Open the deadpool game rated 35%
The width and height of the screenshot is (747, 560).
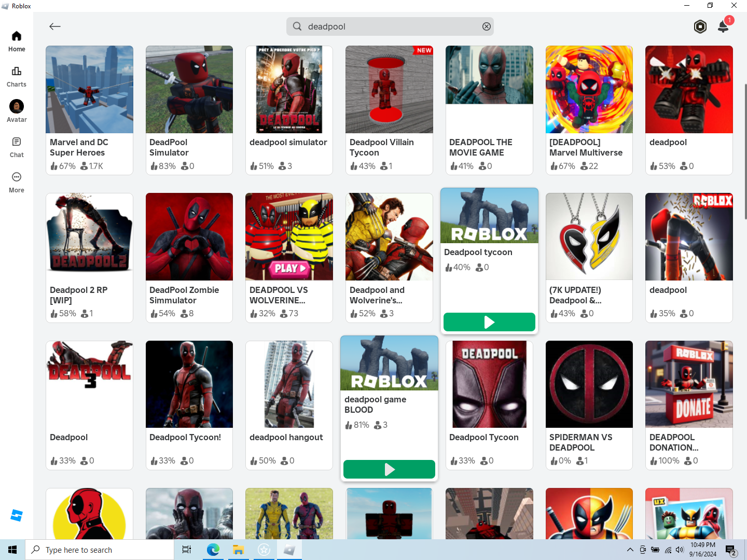[689, 258]
